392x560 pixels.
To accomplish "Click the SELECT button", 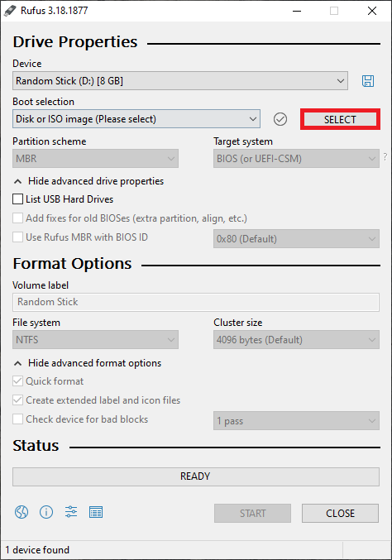I will pyautogui.click(x=340, y=119).
